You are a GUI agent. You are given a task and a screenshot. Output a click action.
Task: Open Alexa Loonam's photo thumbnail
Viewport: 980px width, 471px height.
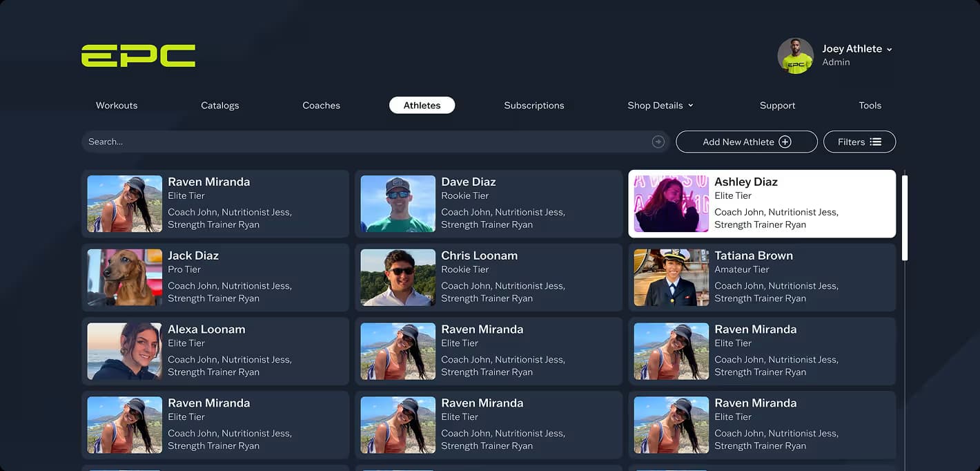[125, 352]
